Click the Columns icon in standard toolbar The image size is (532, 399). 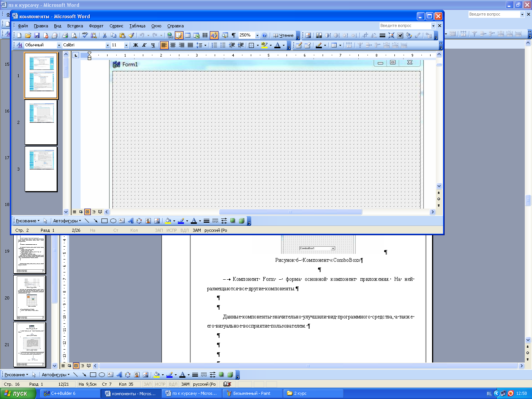[205, 35]
